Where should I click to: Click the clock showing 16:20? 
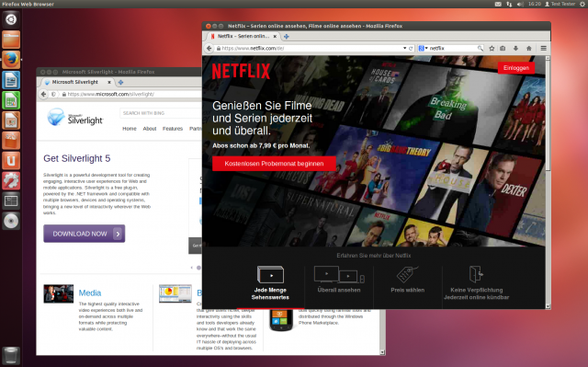point(535,4)
